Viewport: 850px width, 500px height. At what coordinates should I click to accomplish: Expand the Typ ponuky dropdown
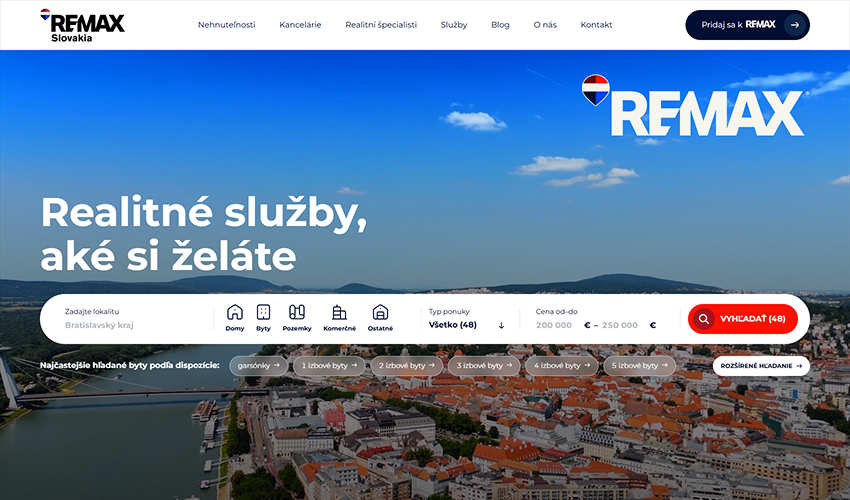click(x=467, y=319)
